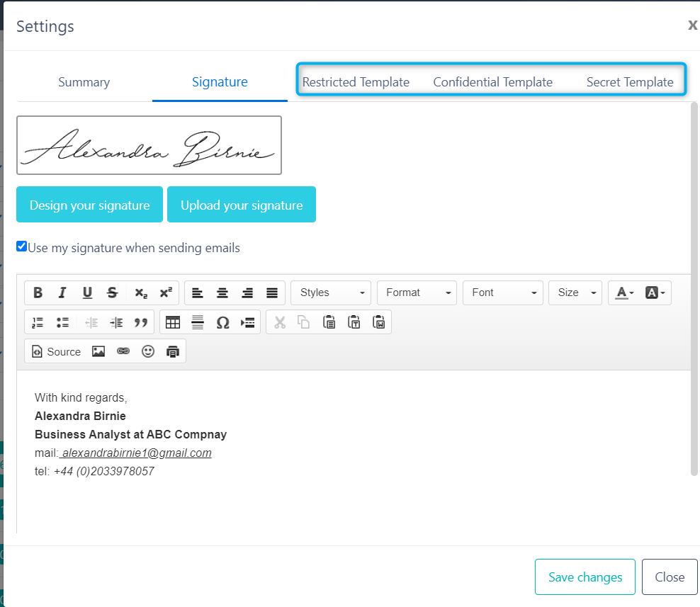Toggle italic formatting

pyautogui.click(x=62, y=293)
